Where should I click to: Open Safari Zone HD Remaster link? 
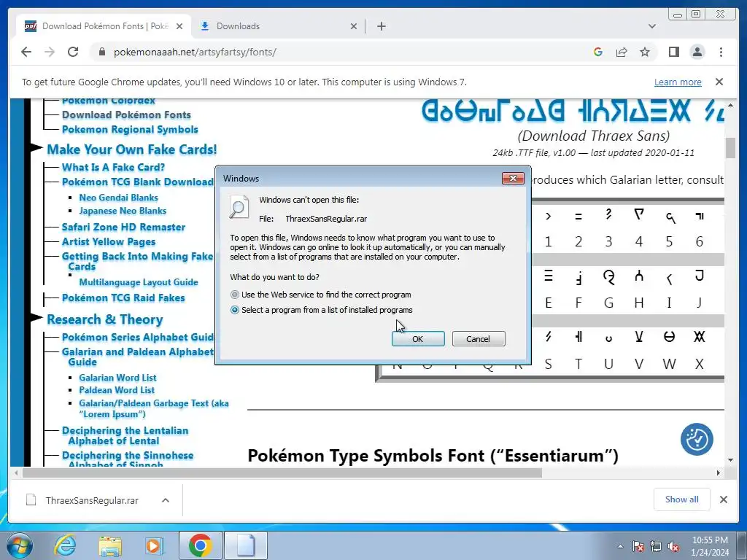[x=123, y=227]
